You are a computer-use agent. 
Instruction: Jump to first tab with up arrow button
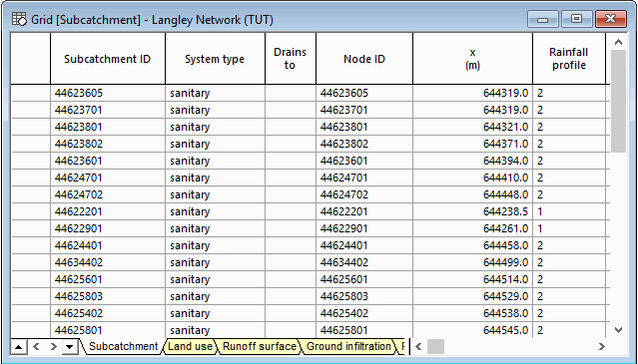(18, 347)
